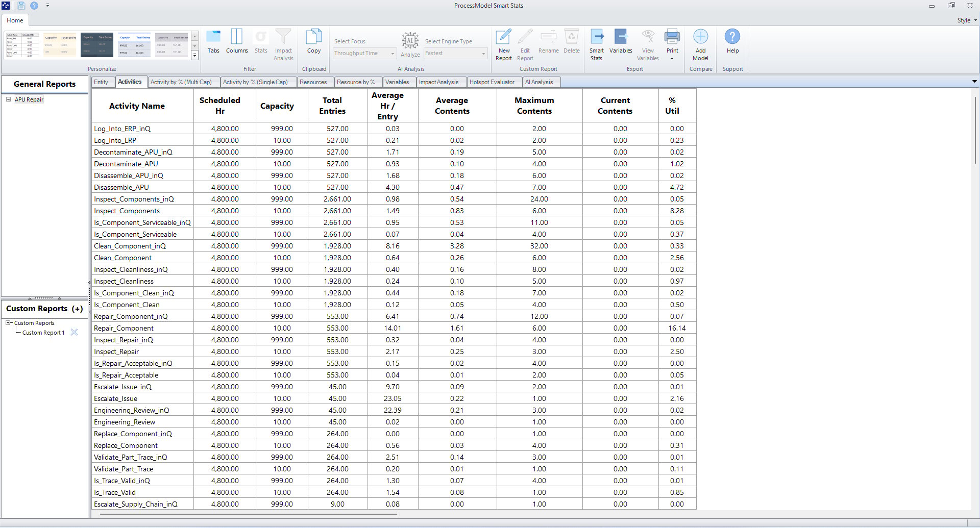Screen dimensions: 980x528
Task: Open the Hotspot Evaluator tab
Action: (x=492, y=82)
